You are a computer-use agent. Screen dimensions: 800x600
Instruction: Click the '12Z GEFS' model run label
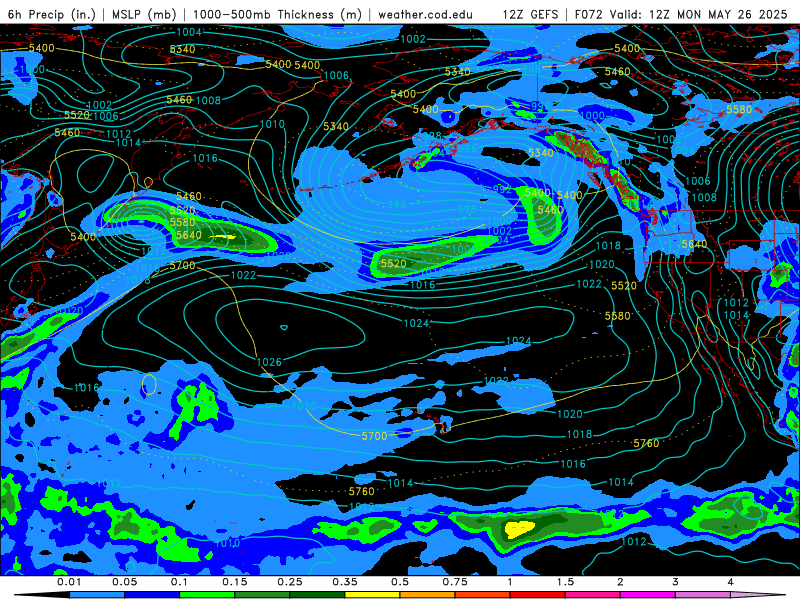point(531,14)
